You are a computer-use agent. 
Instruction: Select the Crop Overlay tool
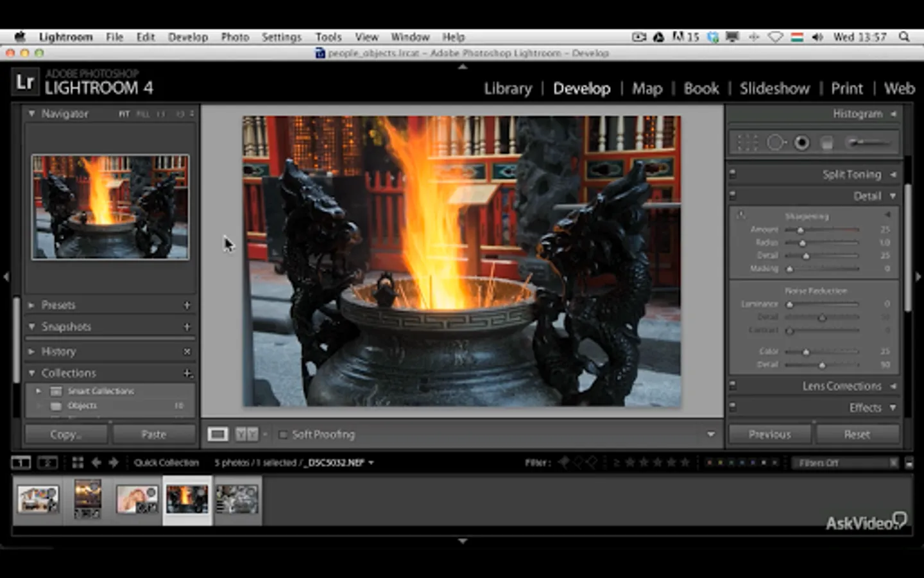(x=748, y=143)
